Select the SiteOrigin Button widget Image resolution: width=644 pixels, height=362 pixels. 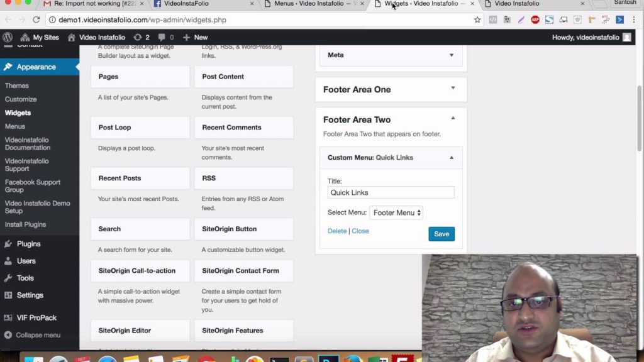244,229
